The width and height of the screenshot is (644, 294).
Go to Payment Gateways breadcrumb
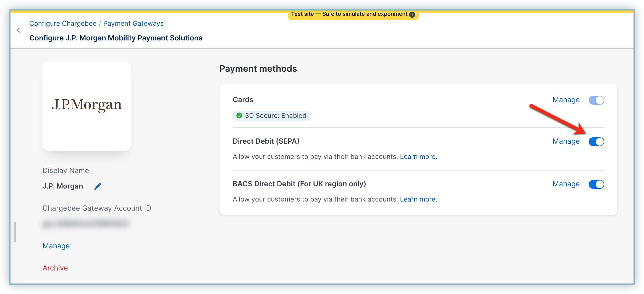pyautogui.click(x=133, y=24)
